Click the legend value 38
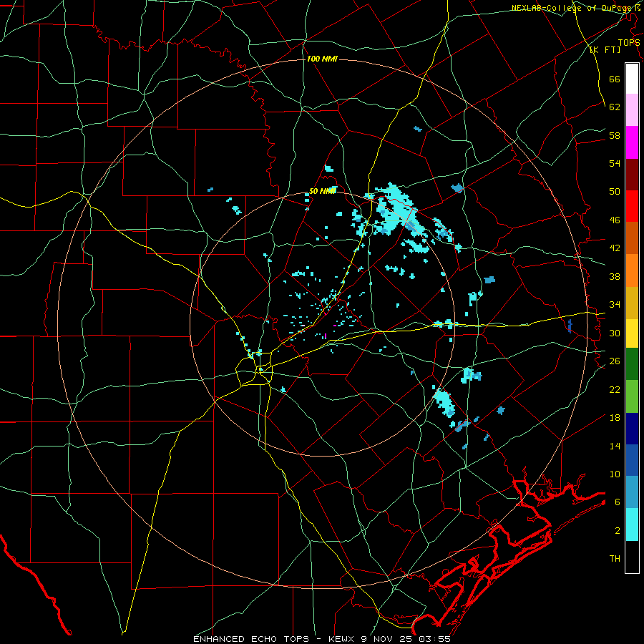 click(x=615, y=276)
